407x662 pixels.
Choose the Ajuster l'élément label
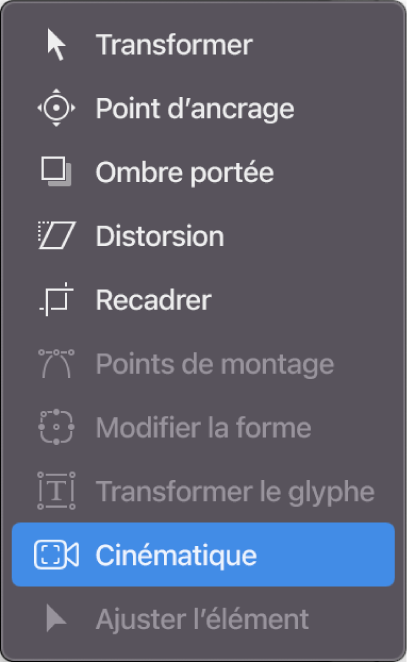coord(202,619)
